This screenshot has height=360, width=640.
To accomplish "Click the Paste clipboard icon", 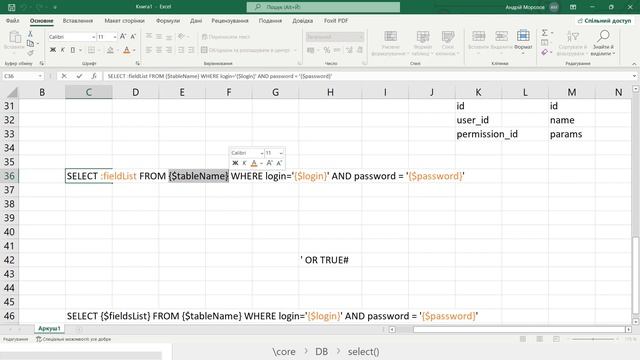I will click(x=15, y=38).
